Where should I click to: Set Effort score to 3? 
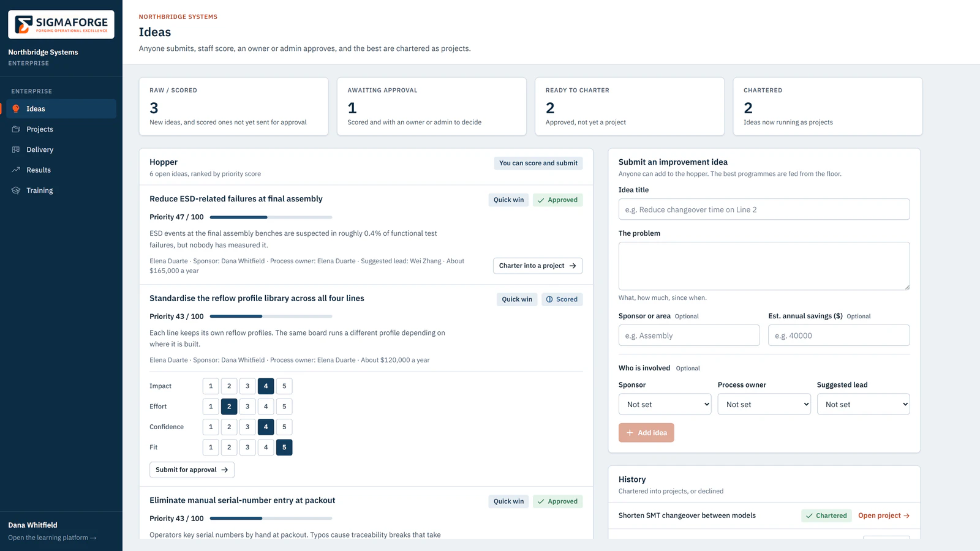point(247,407)
